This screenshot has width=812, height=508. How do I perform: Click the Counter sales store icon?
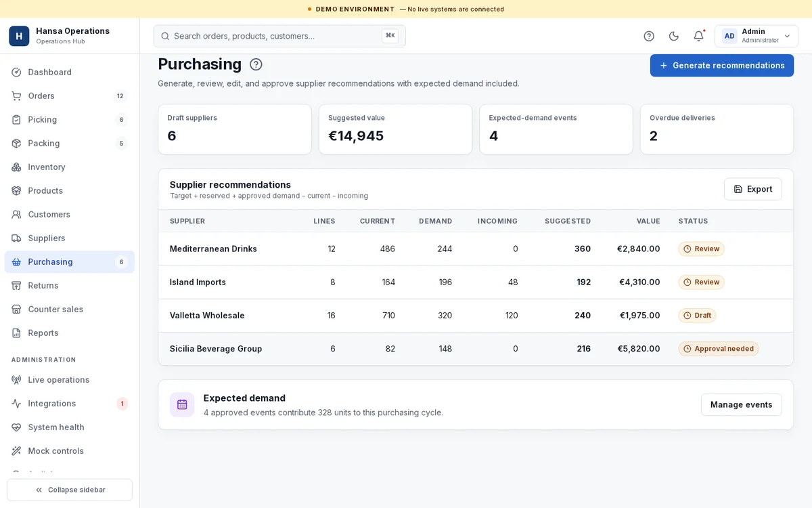pyautogui.click(x=16, y=309)
